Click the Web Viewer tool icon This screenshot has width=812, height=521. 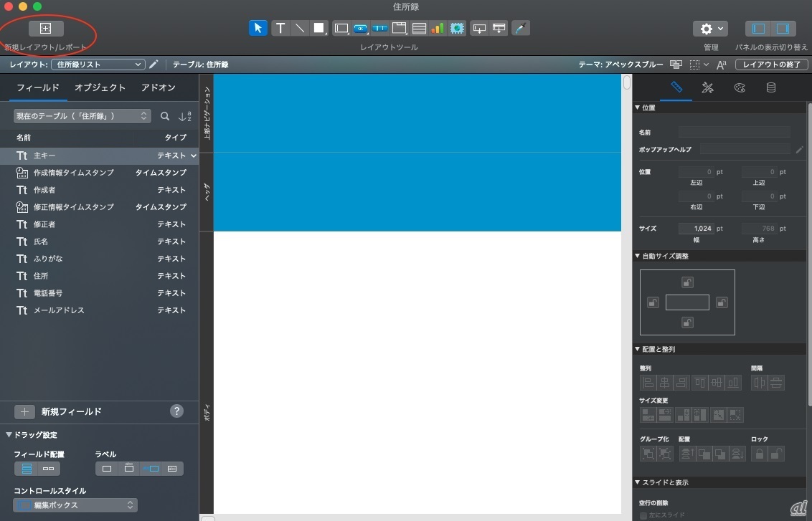click(457, 28)
